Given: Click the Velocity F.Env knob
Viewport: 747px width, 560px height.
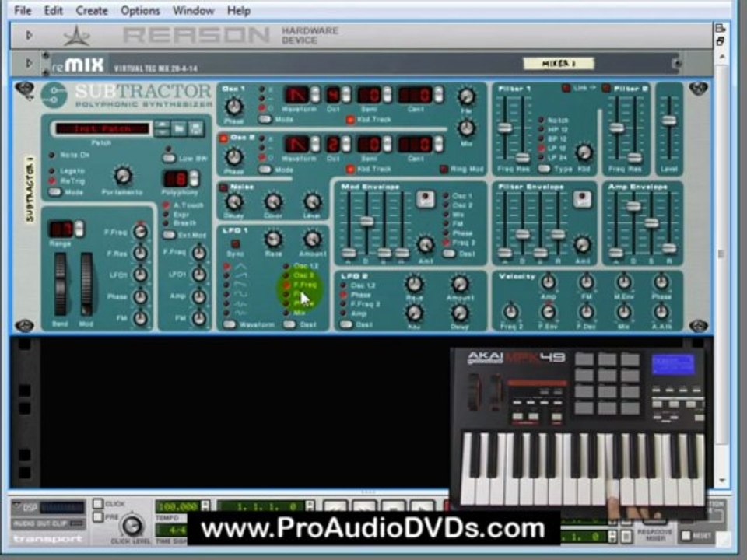Looking at the screenshot, I should click(x=548, y=312).
